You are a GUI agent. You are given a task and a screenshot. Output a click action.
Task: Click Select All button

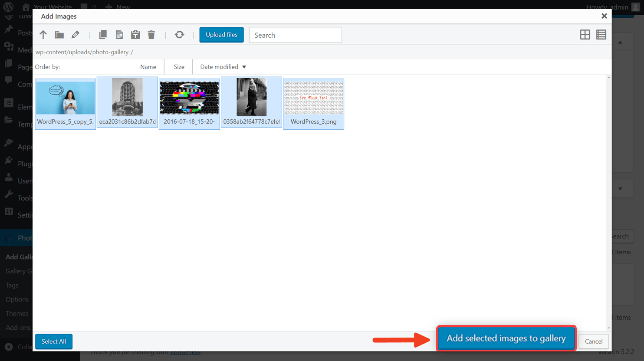point(54,341)
